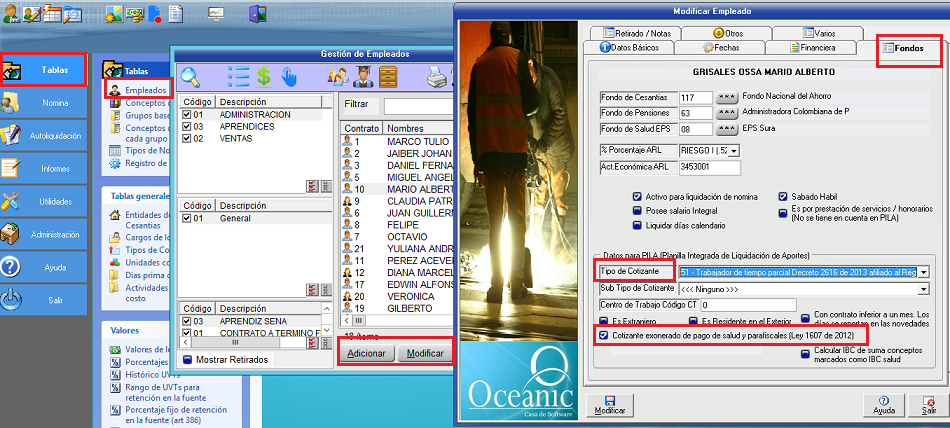Click the Ayuda button in Modificar Empleado

point(884,403)
